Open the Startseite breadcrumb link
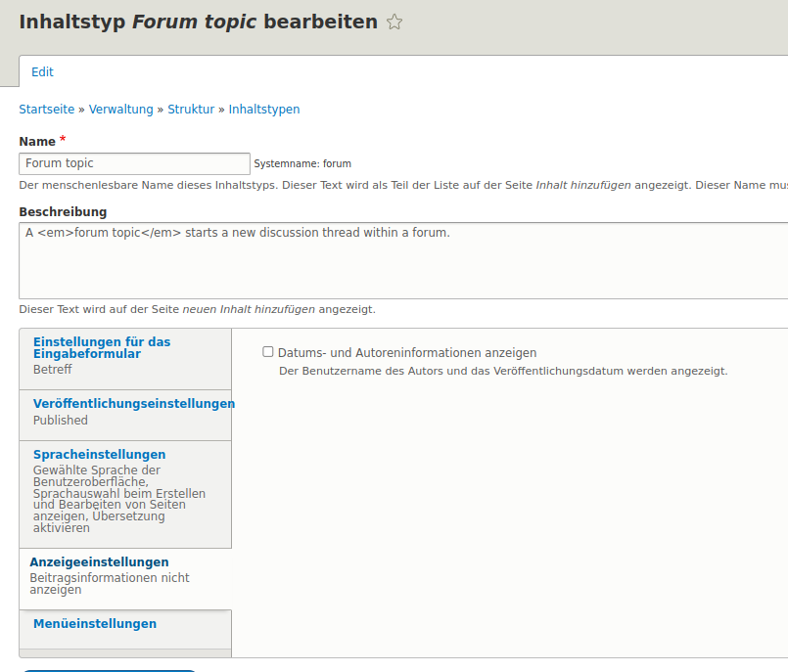This screenshot has height=672, width=788. pos(46,110)
